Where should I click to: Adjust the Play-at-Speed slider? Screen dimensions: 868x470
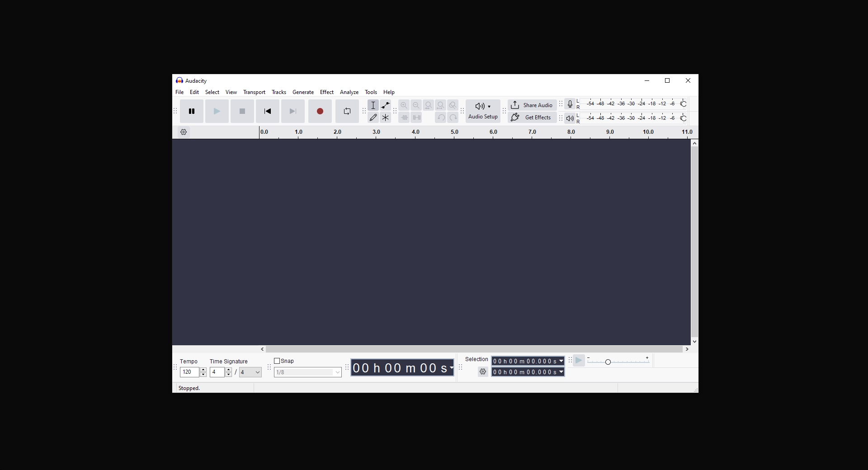tap(608, 362)
